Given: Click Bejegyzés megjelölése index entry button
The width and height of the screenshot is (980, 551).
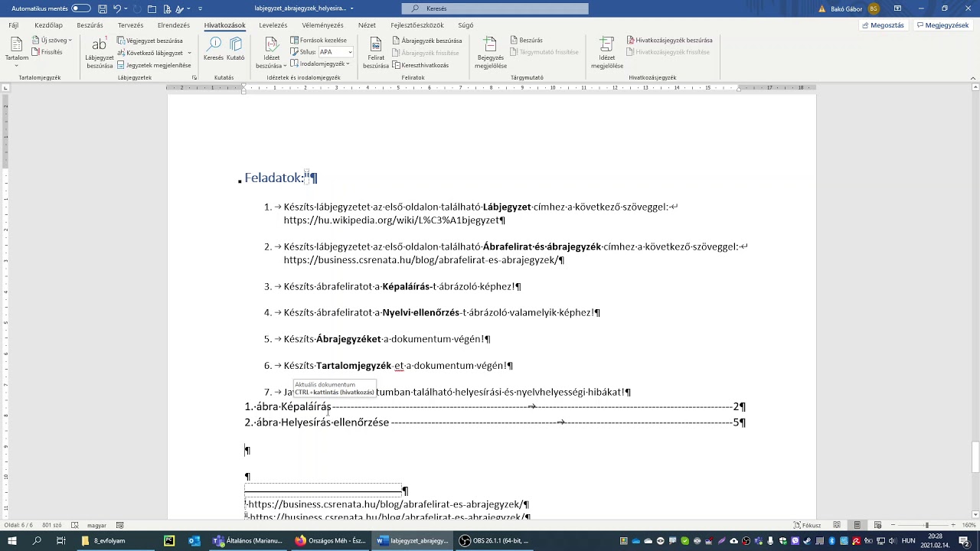Looking at the screenshot, I should [x=491, y=53].
